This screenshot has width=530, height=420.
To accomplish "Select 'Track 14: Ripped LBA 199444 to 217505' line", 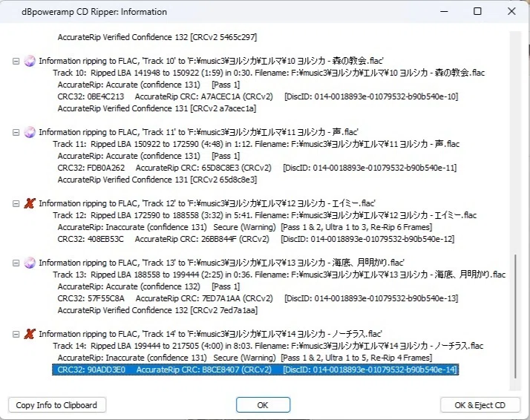I will (268, 346).
